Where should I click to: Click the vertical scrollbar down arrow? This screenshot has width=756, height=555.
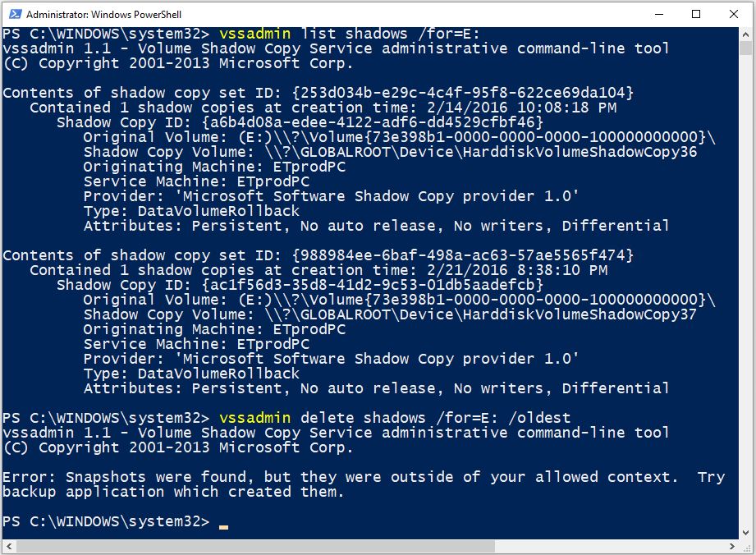click(745, 533)
